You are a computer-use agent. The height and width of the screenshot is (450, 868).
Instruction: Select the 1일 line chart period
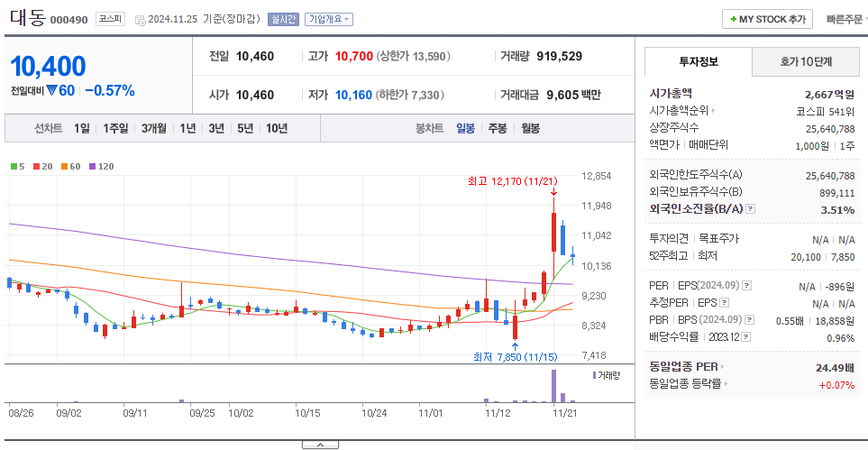[81, 129]
